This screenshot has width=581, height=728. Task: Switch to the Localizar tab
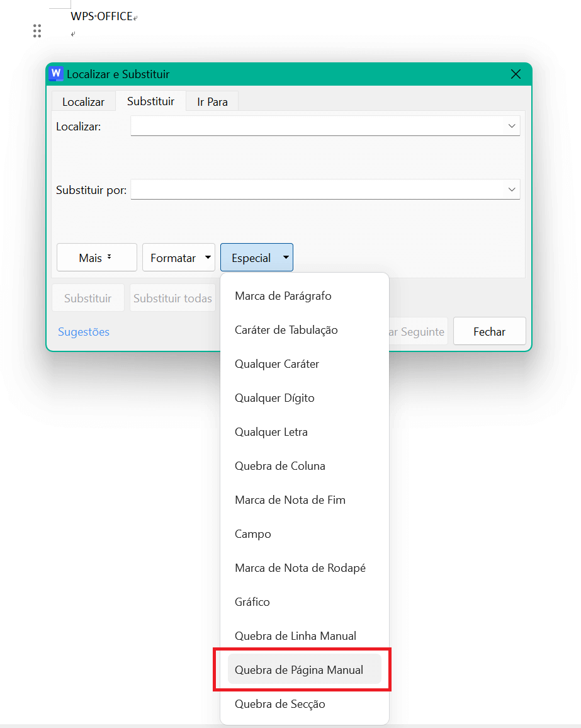(83, 101)
